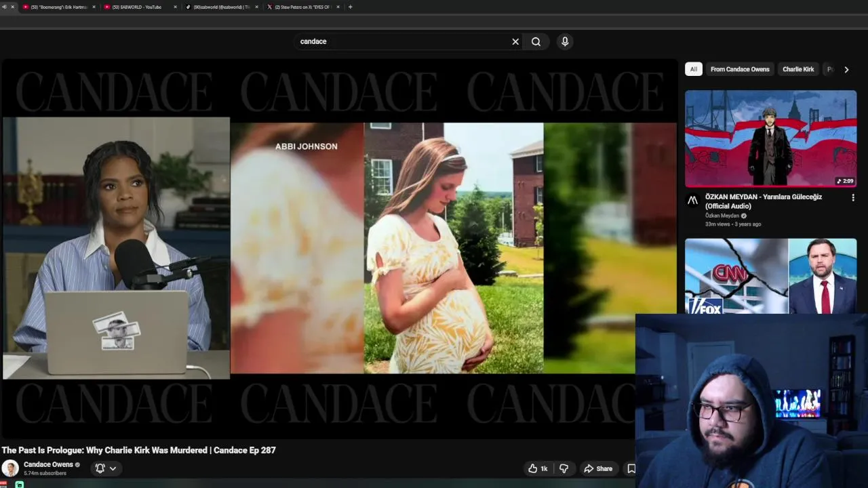Click the Özkan Meydan channel logo icon
The image size is (868, 488).
tap(692, 201)
